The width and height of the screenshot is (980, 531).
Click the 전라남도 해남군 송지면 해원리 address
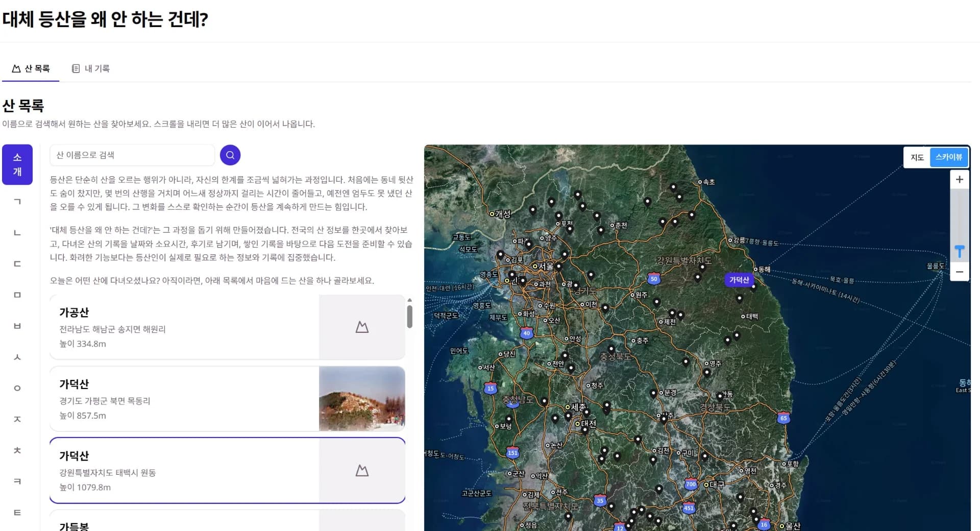coord(113,329)
